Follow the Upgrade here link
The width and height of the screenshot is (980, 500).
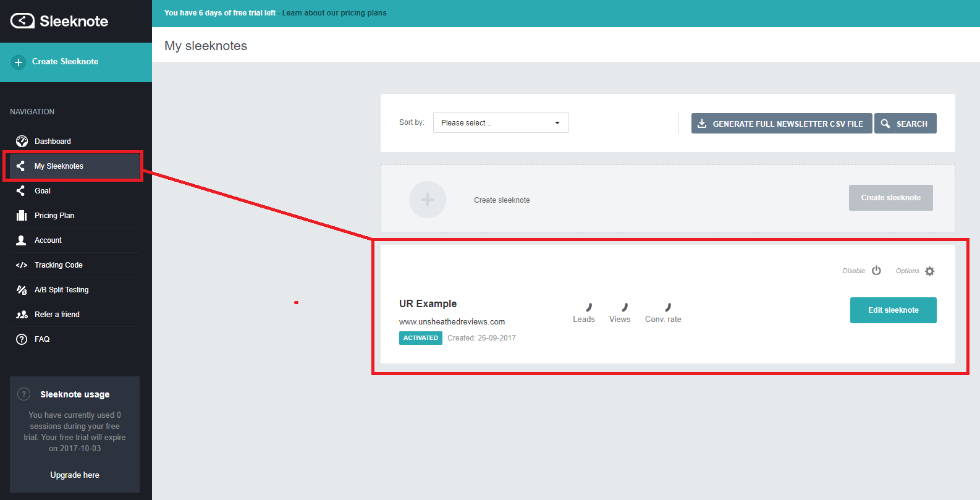[x=75, y=475]
